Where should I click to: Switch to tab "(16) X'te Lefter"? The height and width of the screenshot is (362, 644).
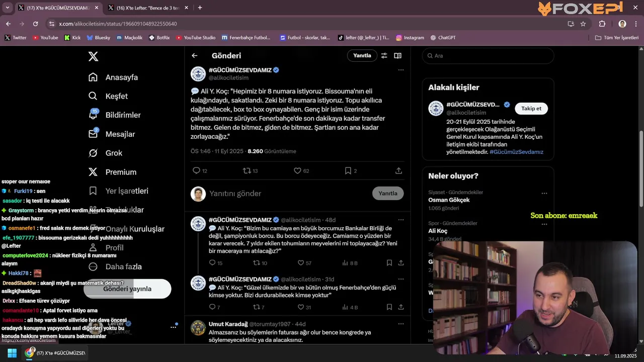[148, 8]
